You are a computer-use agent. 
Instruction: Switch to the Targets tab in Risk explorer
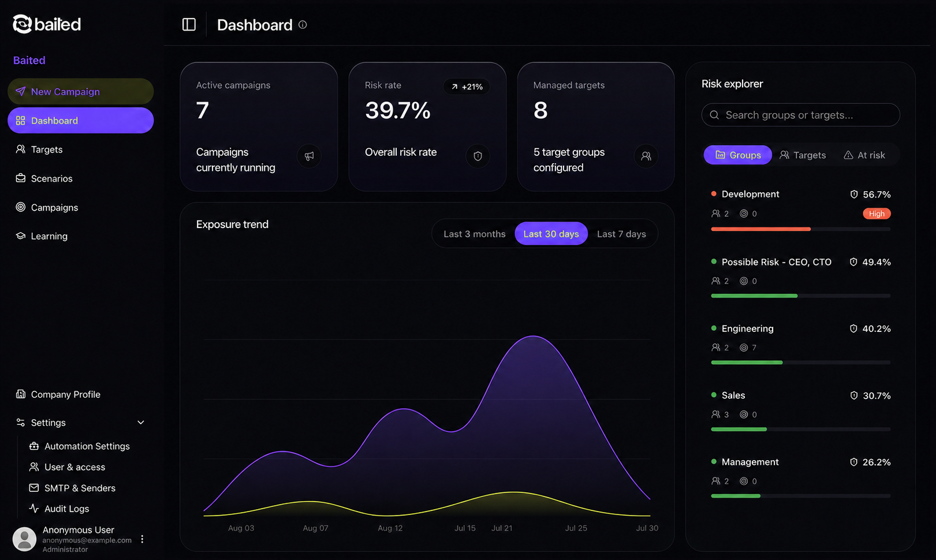pos(803,155)
